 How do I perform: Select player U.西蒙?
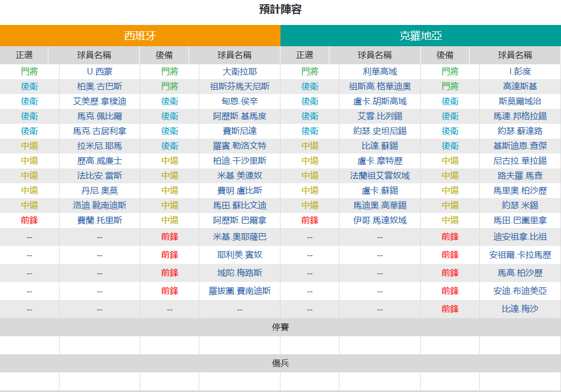coord(99,72)
